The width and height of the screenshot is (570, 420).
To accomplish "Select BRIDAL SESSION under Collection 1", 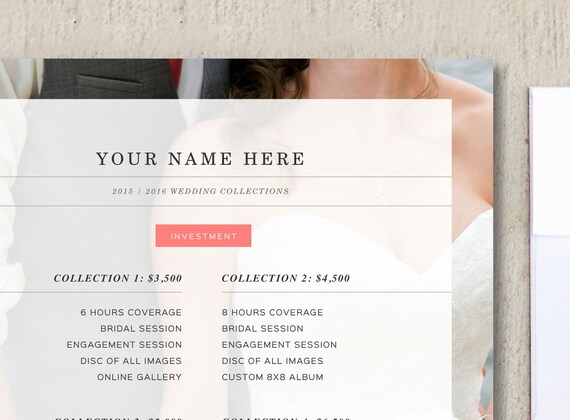I will pyautogui.click(x=141, y=329).
